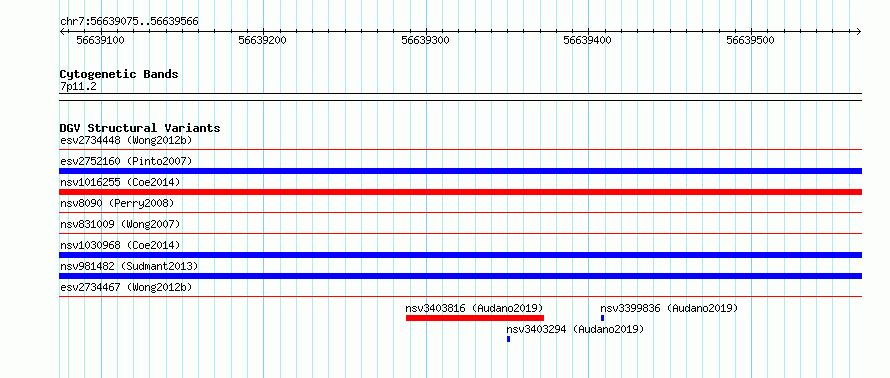Select the red nsv3403816 (Audano2019) bar
Screen dimensions: 890x378
tap(475, 318)
